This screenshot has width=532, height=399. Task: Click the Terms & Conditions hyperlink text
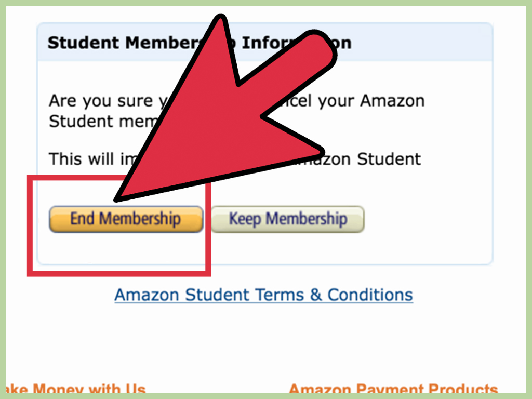(263, 294)
